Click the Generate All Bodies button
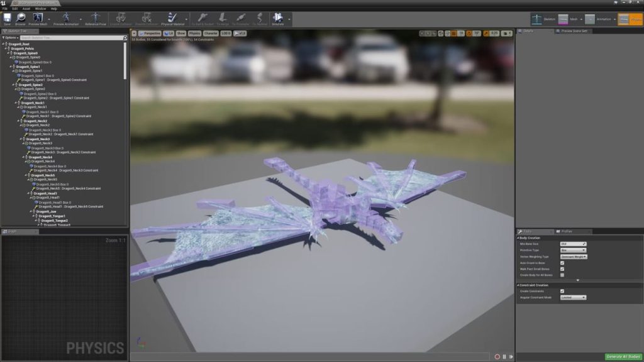The width and height of the screenshot is (644, 362). tap(623, 356)
